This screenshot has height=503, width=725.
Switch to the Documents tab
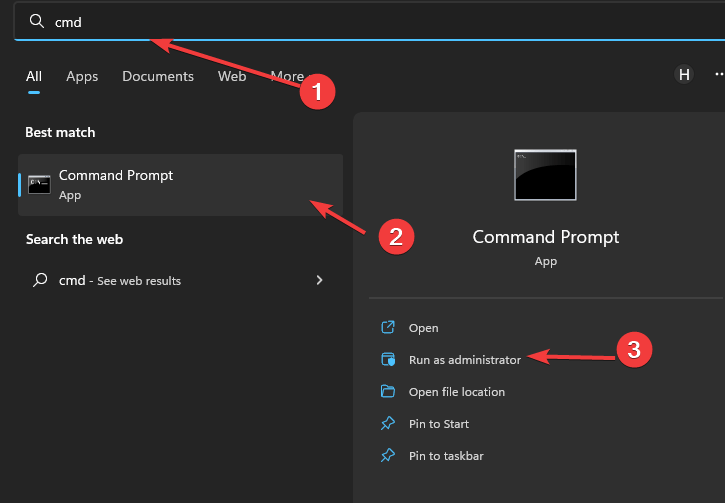[158, 76]
